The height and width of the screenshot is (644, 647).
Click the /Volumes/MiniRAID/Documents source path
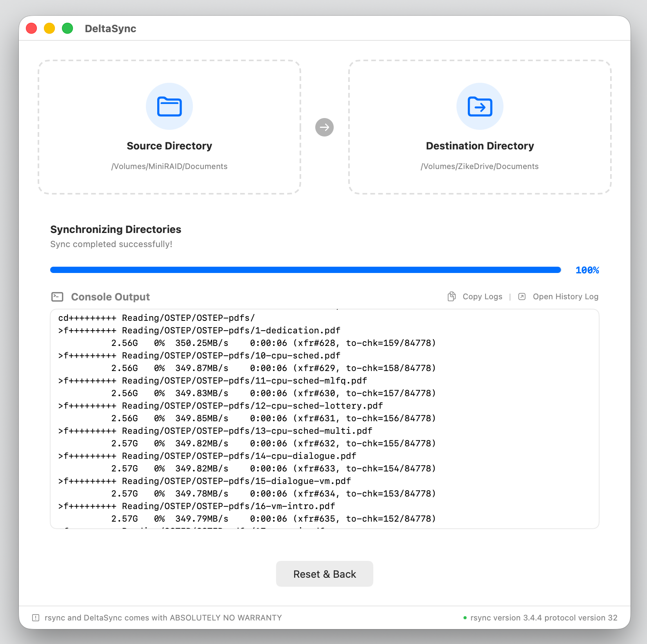169,166
